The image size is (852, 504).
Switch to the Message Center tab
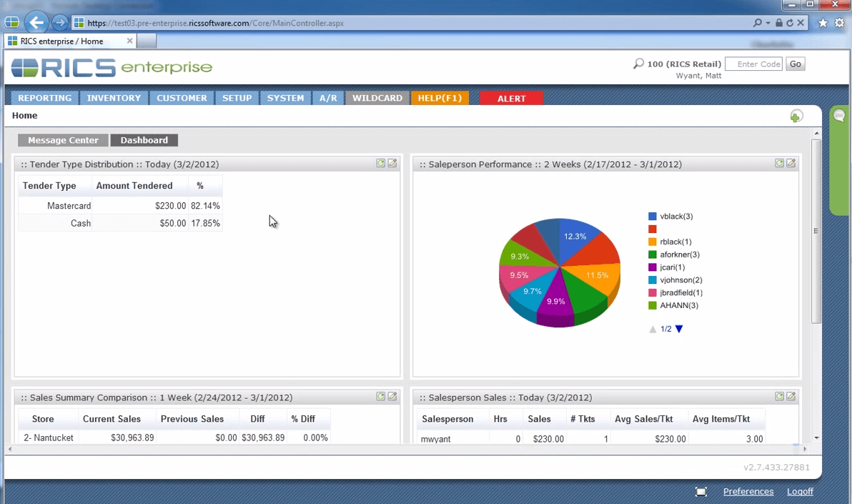62,140
